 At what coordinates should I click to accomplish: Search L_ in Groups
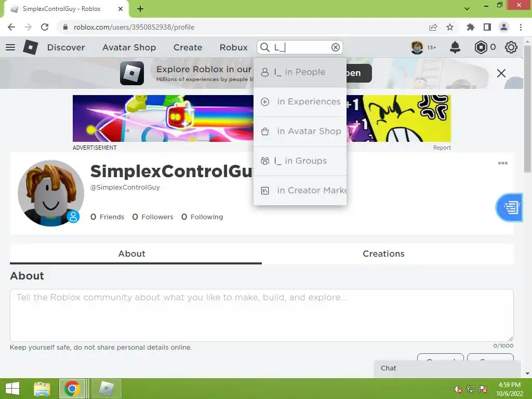click(x=300, y=161)
